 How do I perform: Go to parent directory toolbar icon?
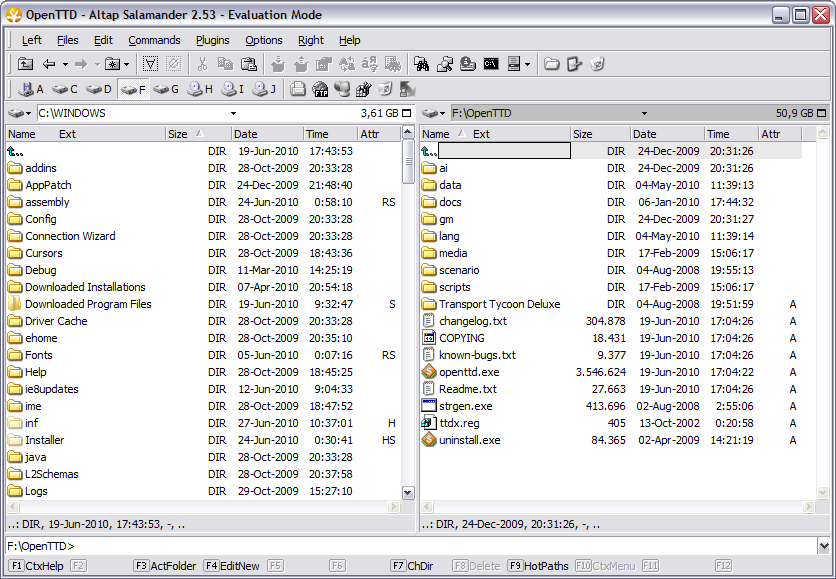(25, 65)
